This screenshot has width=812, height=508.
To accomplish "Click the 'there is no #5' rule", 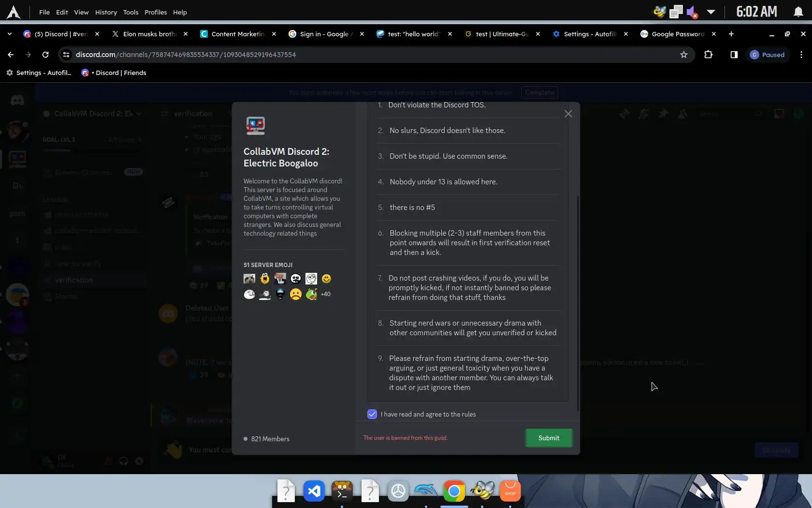I will click(412, 208).
